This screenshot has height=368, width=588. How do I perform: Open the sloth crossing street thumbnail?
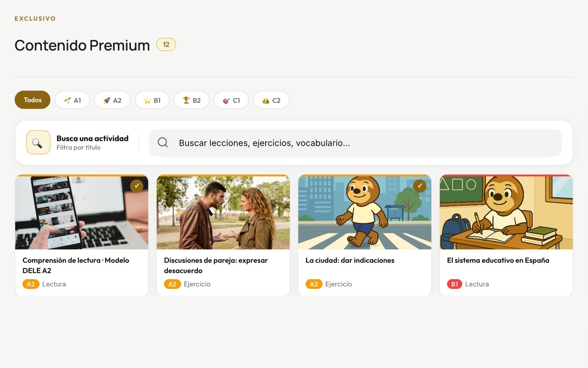coord(365,212)
